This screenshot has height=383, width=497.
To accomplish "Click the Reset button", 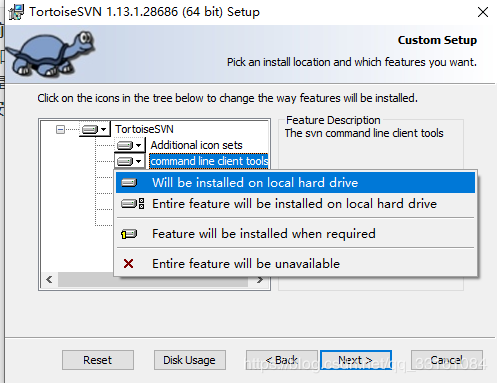I will tap(98, 360).
